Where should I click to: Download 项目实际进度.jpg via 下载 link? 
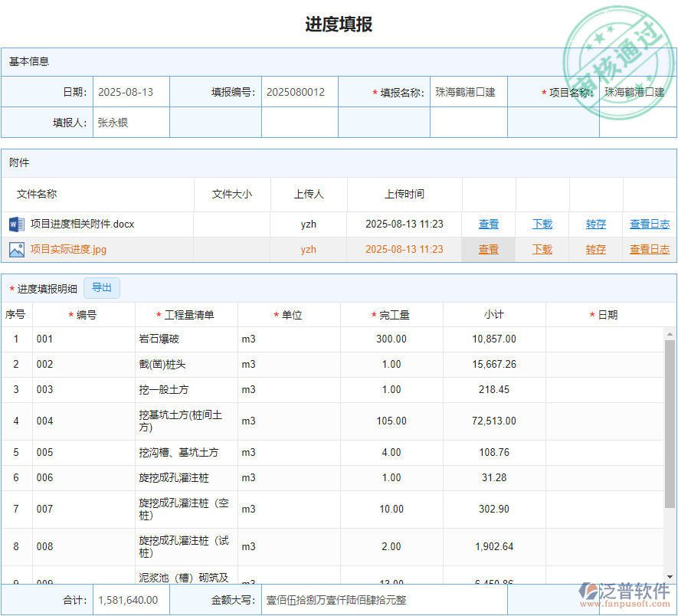(542, 249)
